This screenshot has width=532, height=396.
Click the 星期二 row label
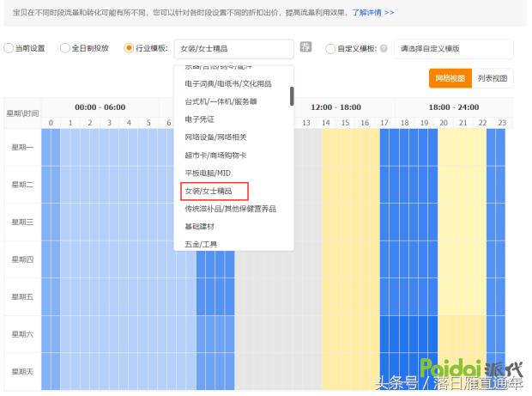22,185
